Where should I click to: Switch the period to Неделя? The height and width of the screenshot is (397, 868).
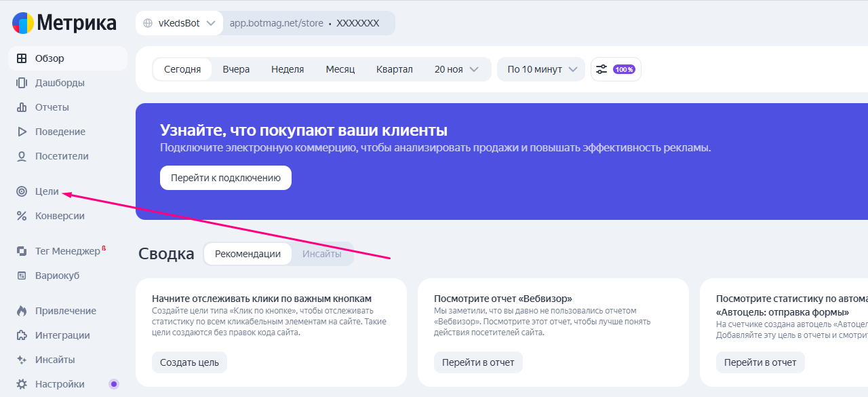click(x=288, y=69)
